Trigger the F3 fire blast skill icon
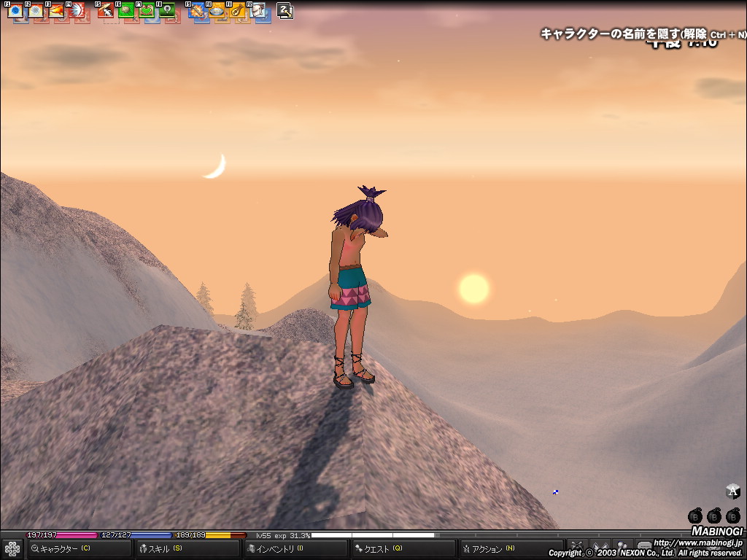Image resolution: width=747 pixels, height=560 pixels. (x=56, y=10)
